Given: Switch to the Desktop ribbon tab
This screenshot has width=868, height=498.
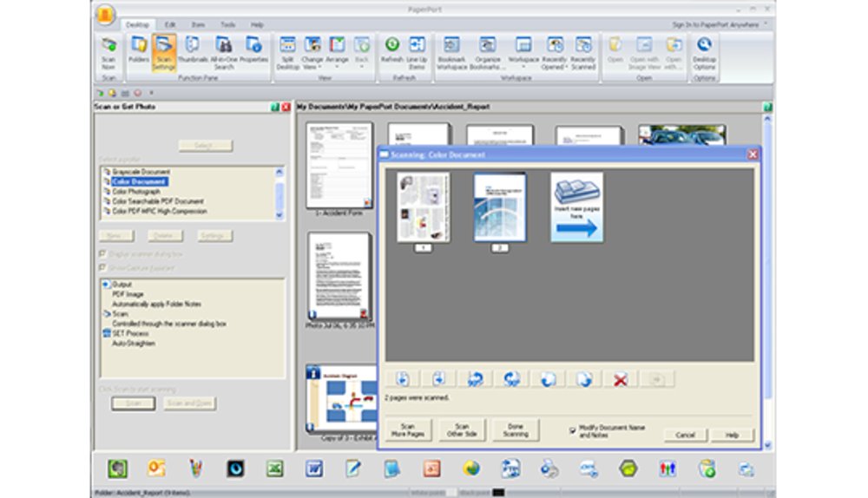Looking at the screenshot, I should 137,25.
